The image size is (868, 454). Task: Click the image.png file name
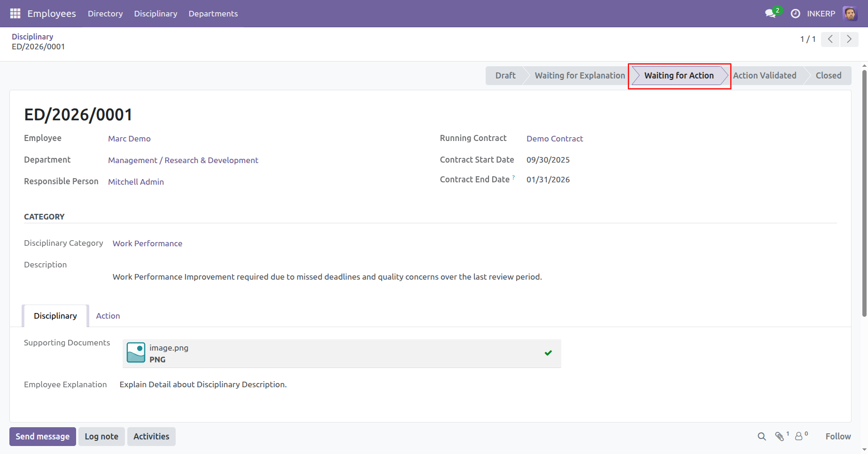click(x=169, y=348)
